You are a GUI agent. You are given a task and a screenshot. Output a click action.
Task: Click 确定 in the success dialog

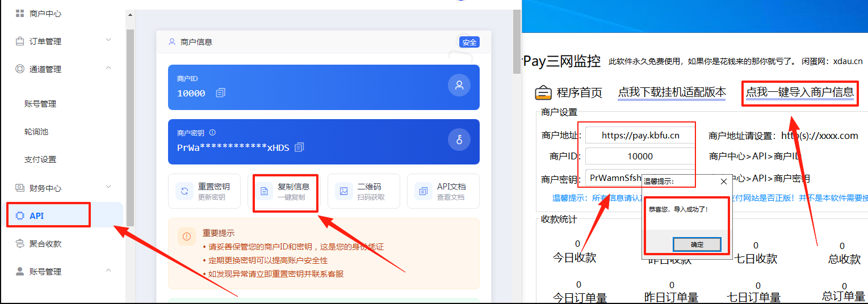point(697,244)
